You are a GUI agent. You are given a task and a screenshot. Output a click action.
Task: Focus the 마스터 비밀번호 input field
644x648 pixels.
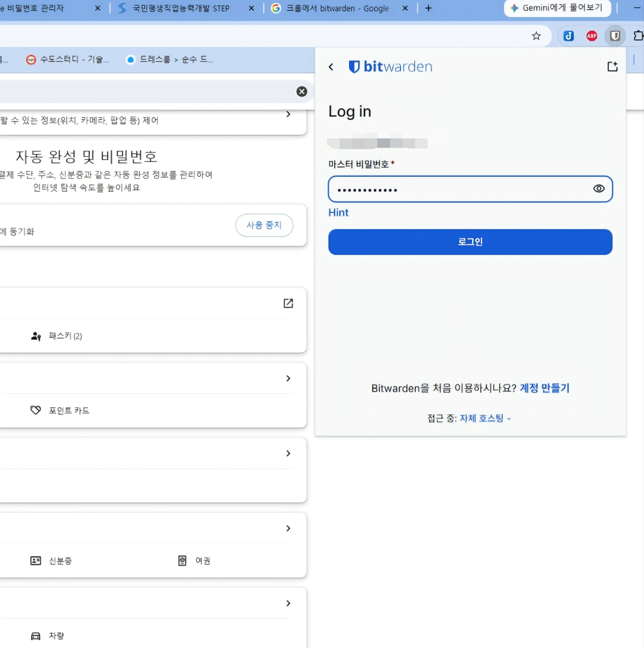point(470,189)
